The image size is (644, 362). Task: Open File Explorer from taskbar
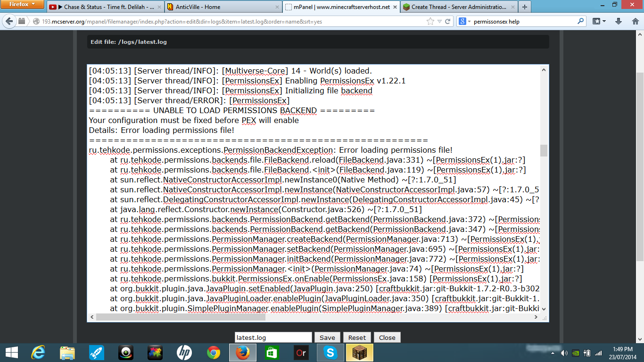(x=67, y=353)
